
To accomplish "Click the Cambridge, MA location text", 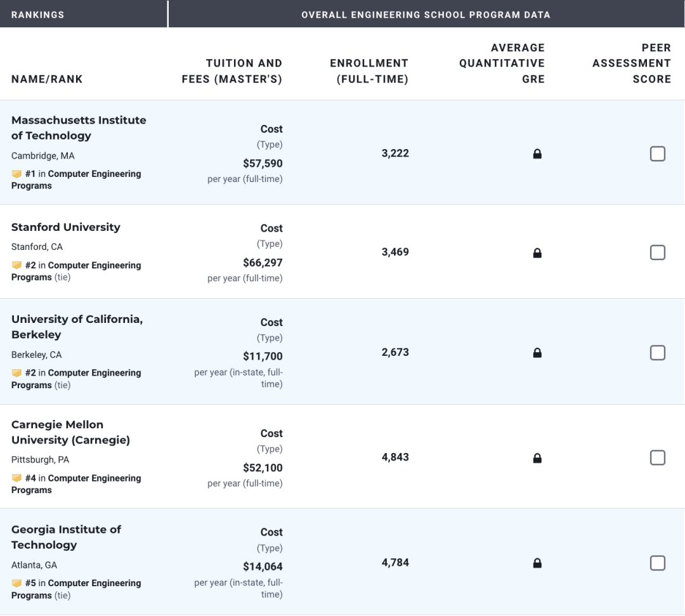I will [x=43, y=156].
